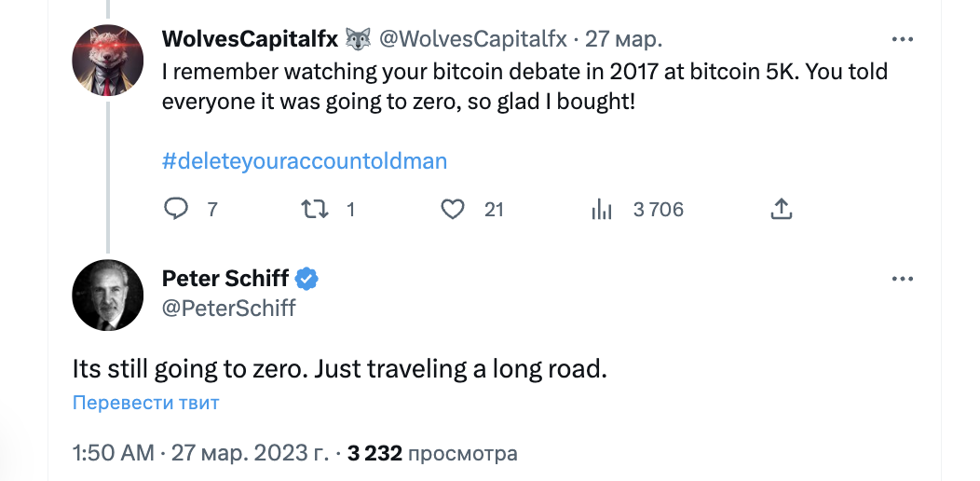Click the retweet icon under WolvesCapitalfx tweet
This screenshot has width=980, height=481.
[x=315, y=210]
